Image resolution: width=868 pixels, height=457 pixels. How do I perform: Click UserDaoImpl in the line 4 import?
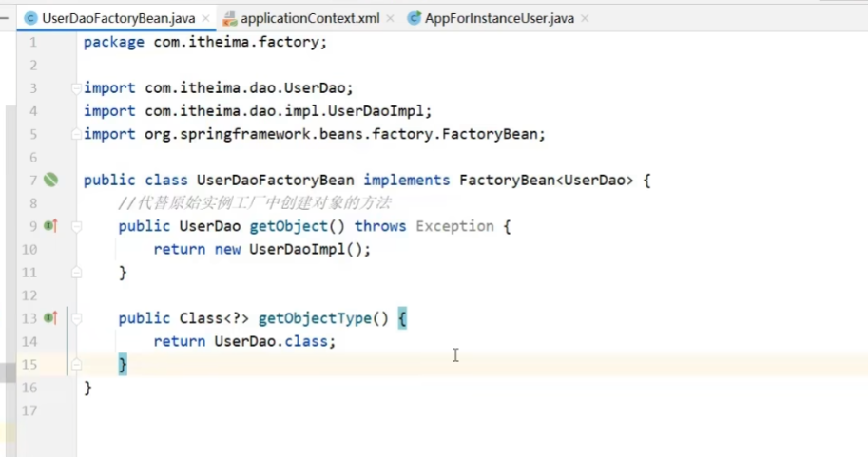tap(376, 110)
